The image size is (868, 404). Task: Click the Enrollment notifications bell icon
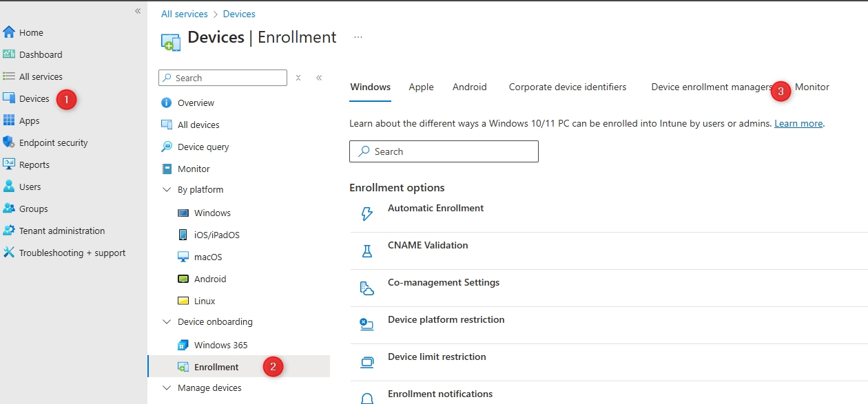tap(367, 398)
